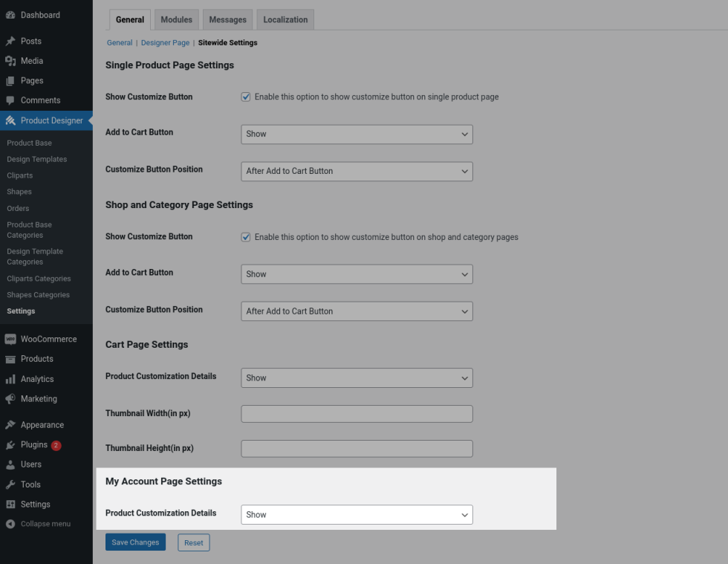Follow the Designer Page sub-link
728x564 pixels.
(166, 43)
